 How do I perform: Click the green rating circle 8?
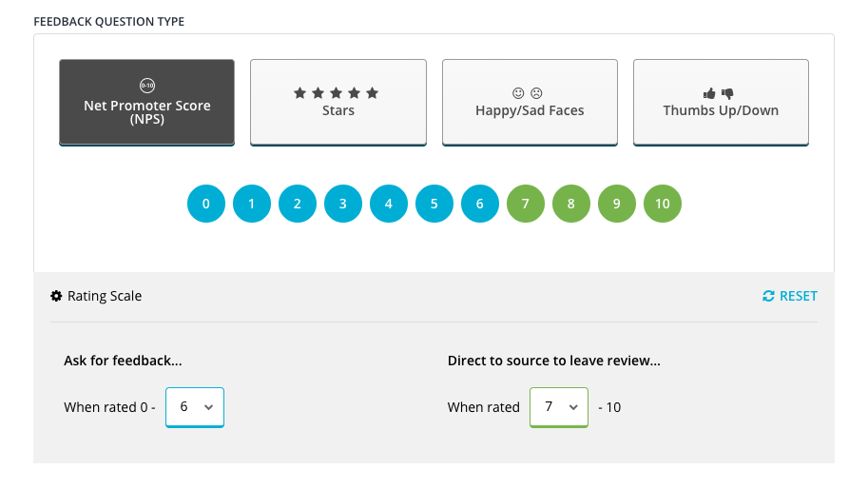point(571,204)
